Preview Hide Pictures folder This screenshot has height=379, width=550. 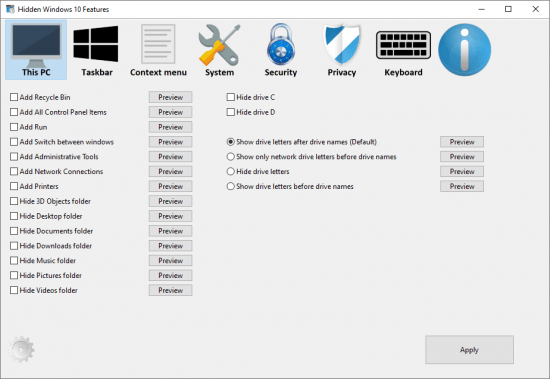coord(170,275)
